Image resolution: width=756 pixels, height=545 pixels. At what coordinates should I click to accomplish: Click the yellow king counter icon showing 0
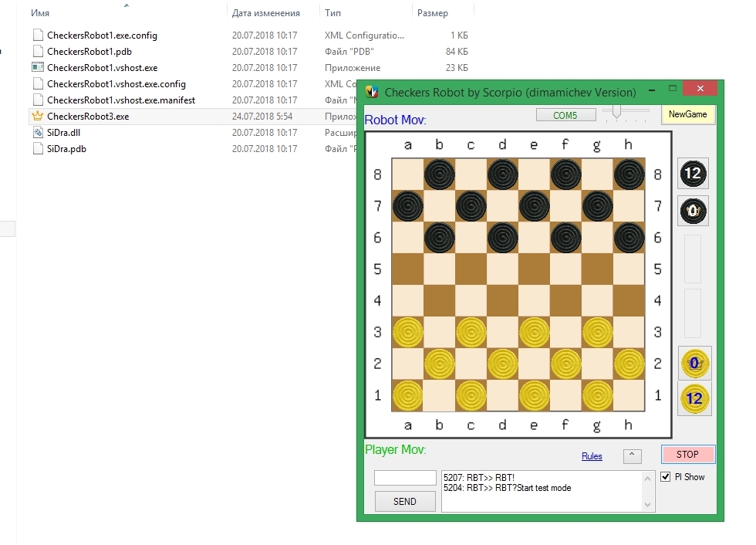click(694, 363)
